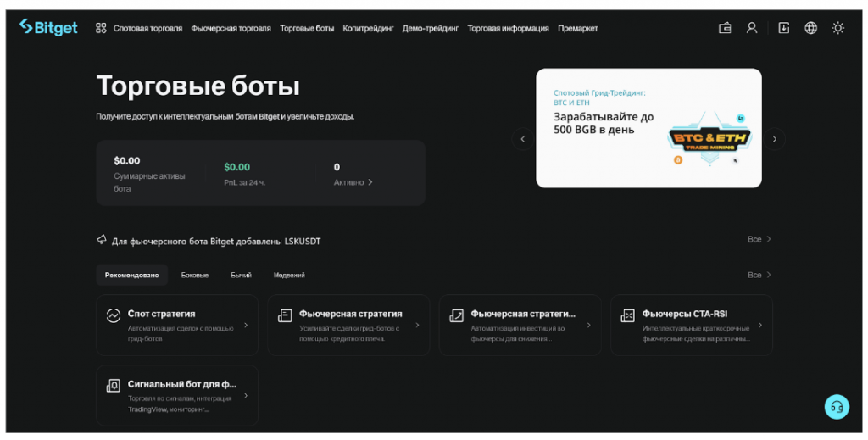Open the support headset chat button
The height and width of the screenshot is (440, 868).
837,407
